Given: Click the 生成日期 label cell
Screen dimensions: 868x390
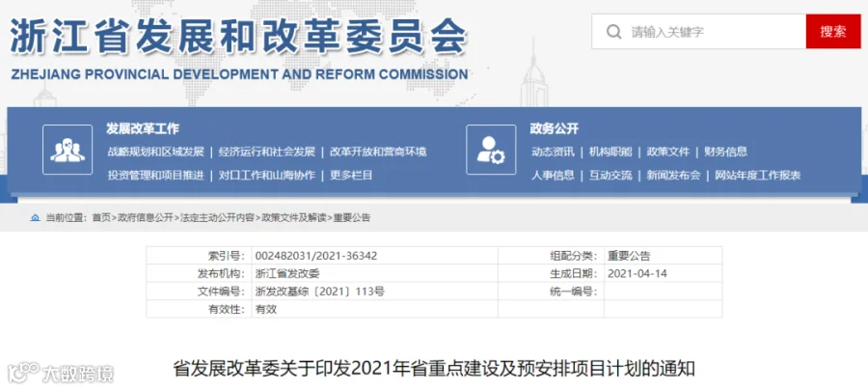Looking at the screenshot, I should click(552, 273).
